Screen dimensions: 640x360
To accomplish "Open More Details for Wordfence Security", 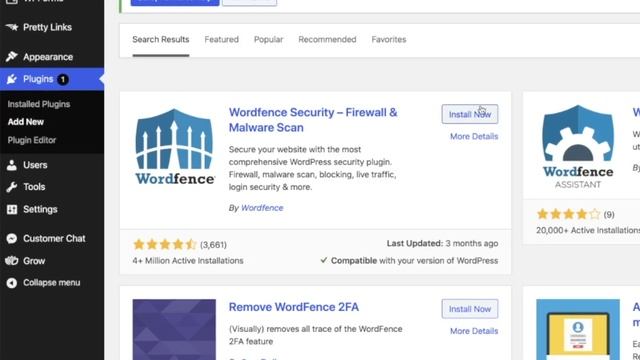I will (x=474, y=136).
